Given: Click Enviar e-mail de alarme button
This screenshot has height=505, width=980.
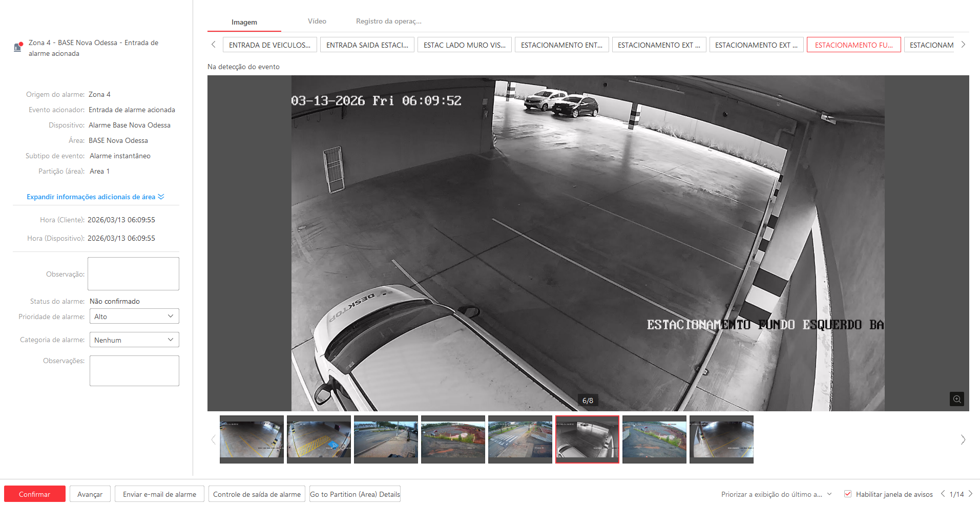Looking at the screenshot, I should point(159,494).
